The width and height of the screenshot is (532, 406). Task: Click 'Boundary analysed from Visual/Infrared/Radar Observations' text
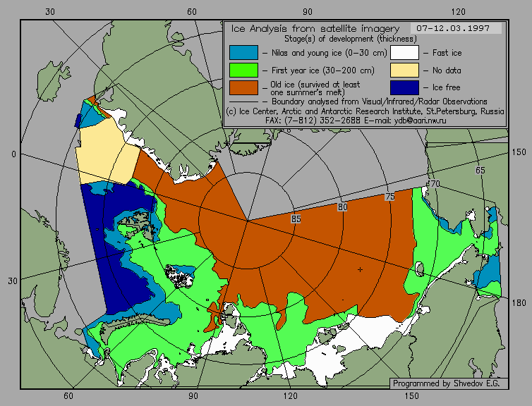point(380,101)
